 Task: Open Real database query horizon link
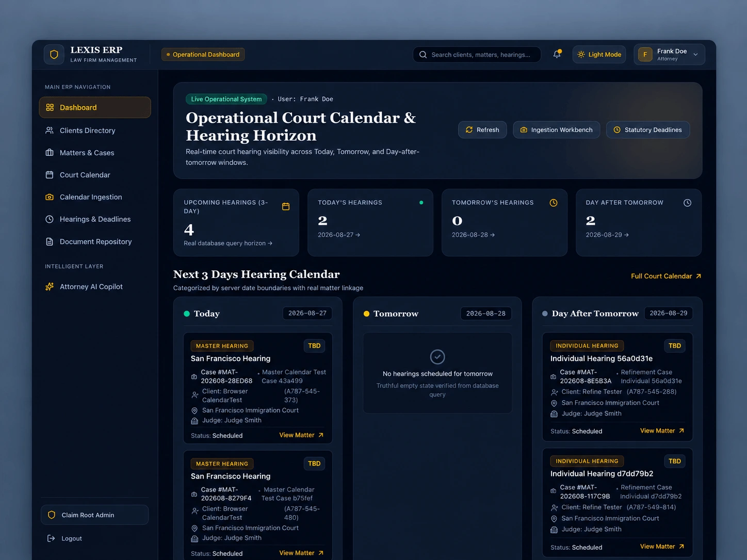[228, 243]
